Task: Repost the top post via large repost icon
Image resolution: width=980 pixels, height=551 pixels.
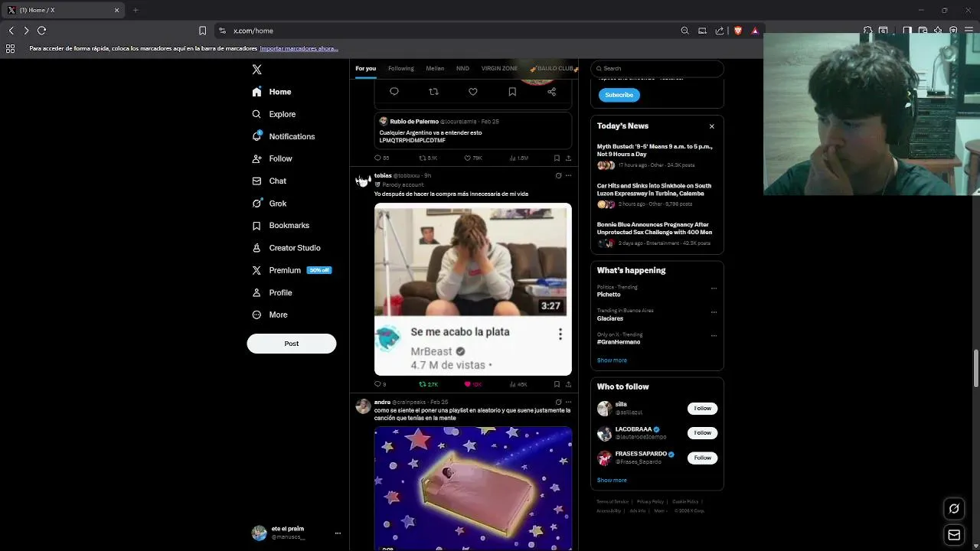Action: 433,92
